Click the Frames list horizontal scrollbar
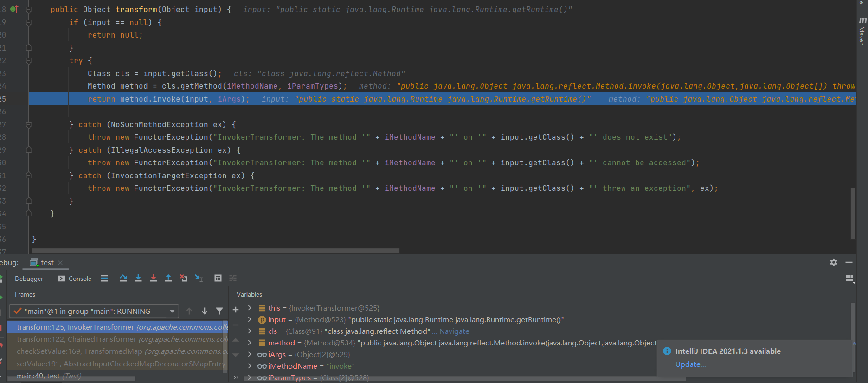 [72, 379]
